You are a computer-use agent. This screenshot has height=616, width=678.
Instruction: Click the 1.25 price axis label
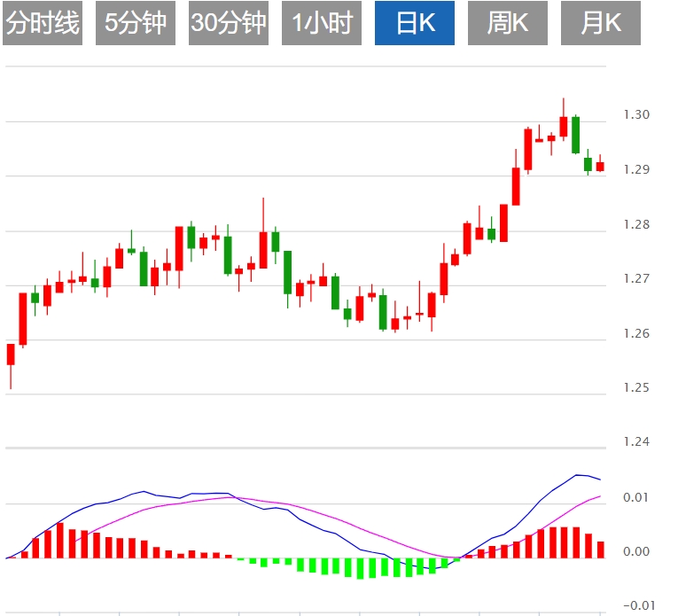(x=636, y=387)
